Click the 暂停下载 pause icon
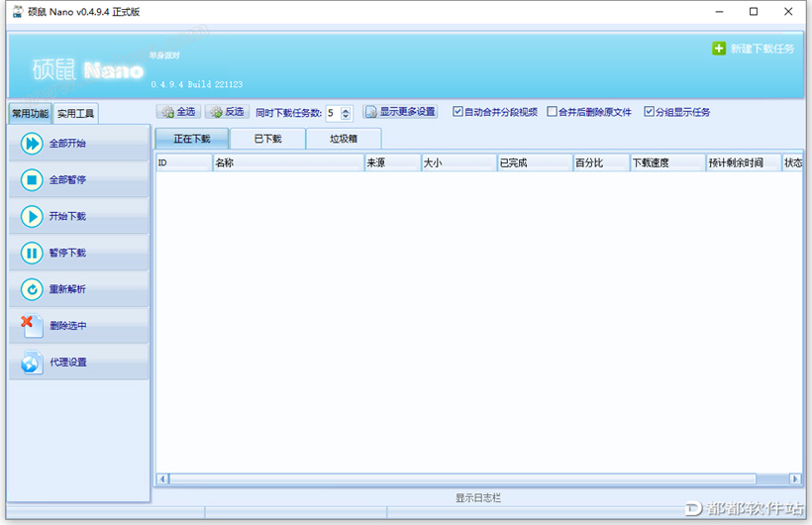812x525 pixels. [x=32, y=253]
